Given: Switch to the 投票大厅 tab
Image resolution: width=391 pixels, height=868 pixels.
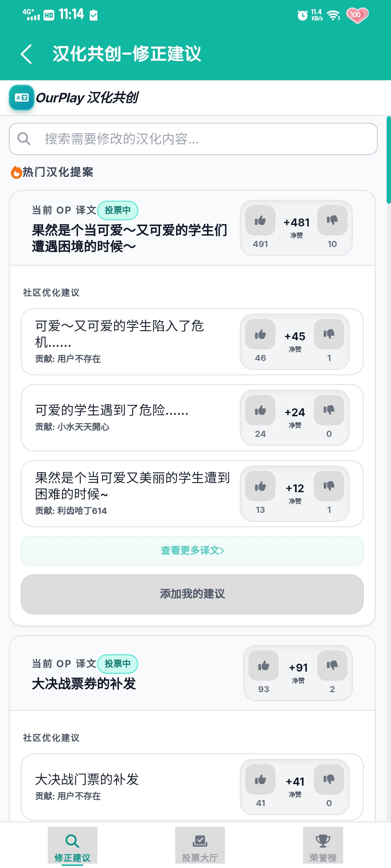Looking at the screenshot, I should tap(200, 846).
